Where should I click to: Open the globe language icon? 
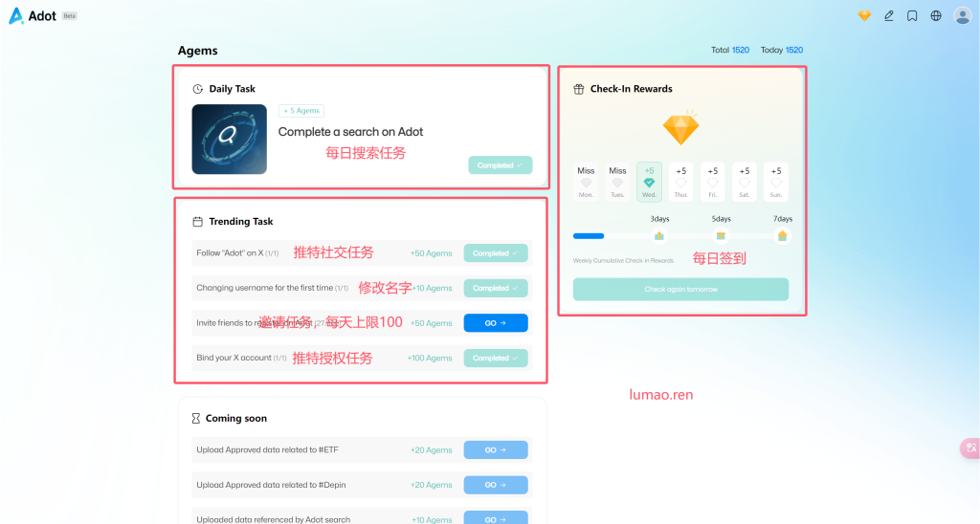point(936,15)
